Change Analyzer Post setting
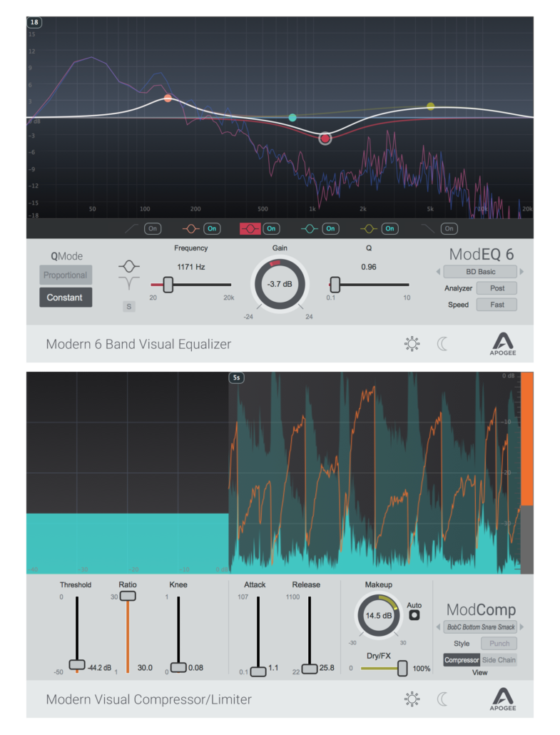This screenshot has height=735, width=560. tap(497, 288)
